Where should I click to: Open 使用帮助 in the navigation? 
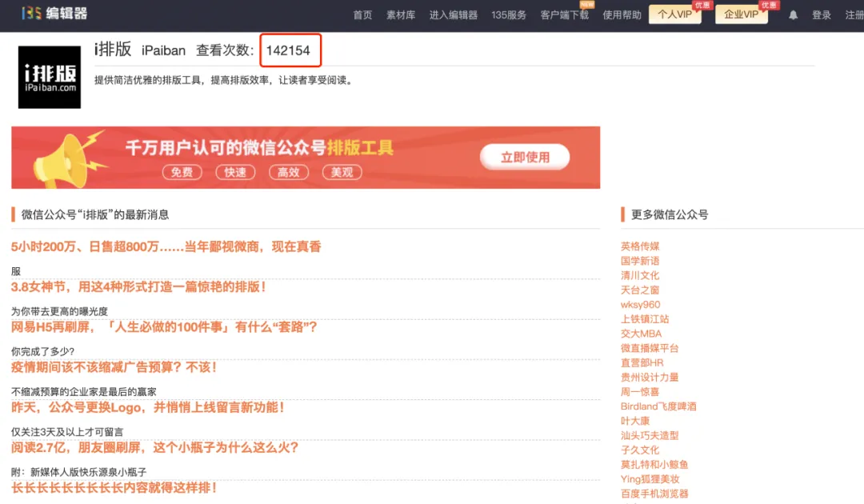pos(622,15)
